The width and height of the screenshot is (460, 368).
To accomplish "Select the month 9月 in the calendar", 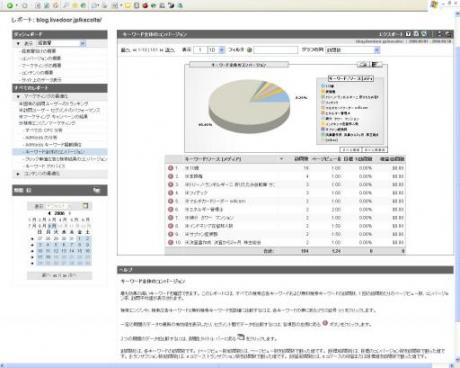I will (x=52, y=226).
